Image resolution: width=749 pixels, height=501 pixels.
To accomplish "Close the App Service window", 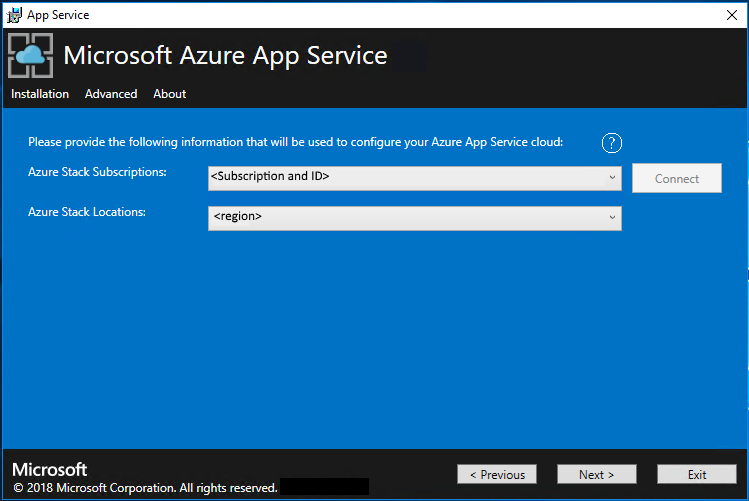I will 731,15.
